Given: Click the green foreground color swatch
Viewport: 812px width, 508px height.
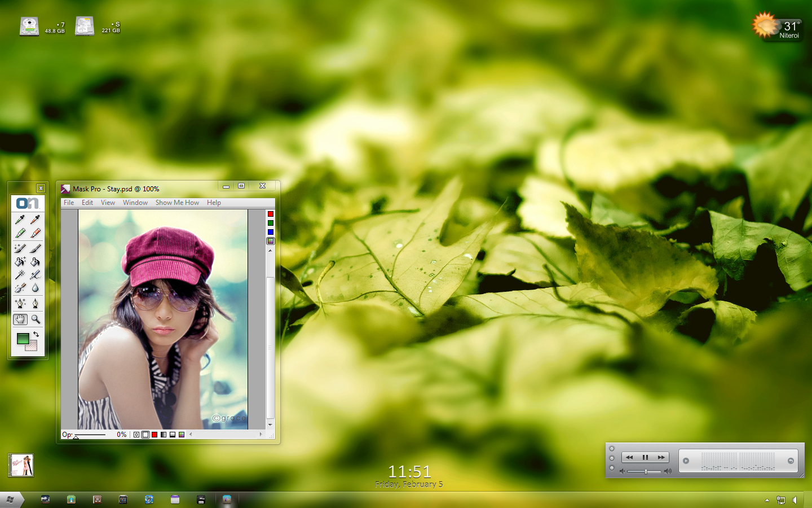Looking at the screenshot, I should coord(23,339).
